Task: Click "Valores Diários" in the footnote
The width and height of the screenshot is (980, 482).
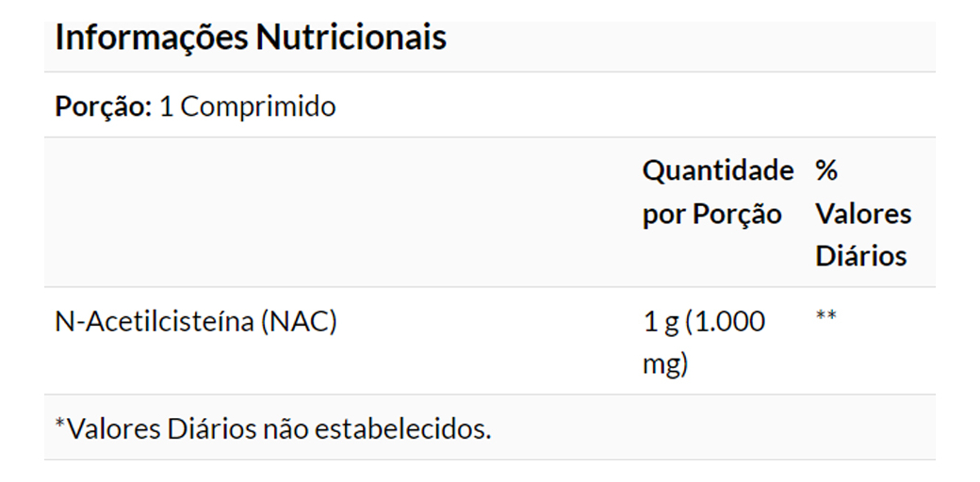Action: tap(160, 430)
